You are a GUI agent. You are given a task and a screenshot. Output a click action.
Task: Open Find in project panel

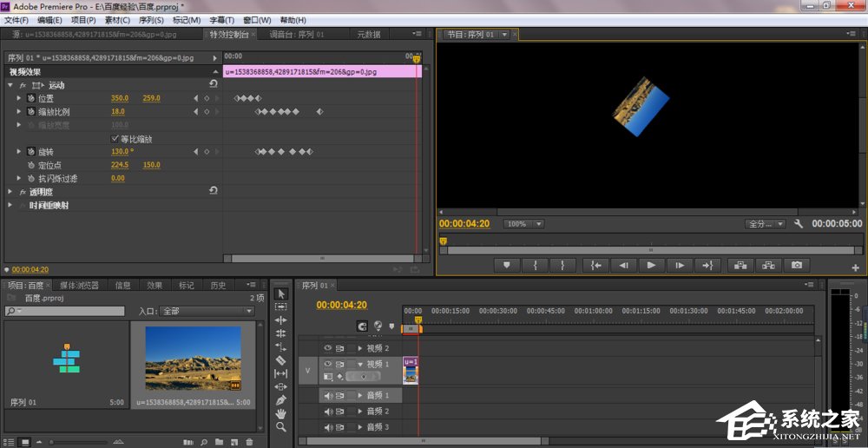(204, 441)
